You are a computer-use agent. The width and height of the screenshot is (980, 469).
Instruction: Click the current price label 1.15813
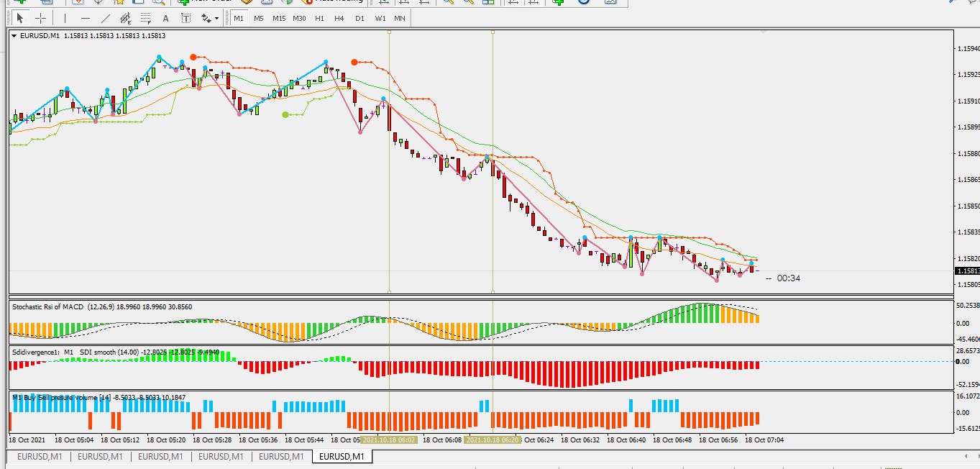click(966, 271)
